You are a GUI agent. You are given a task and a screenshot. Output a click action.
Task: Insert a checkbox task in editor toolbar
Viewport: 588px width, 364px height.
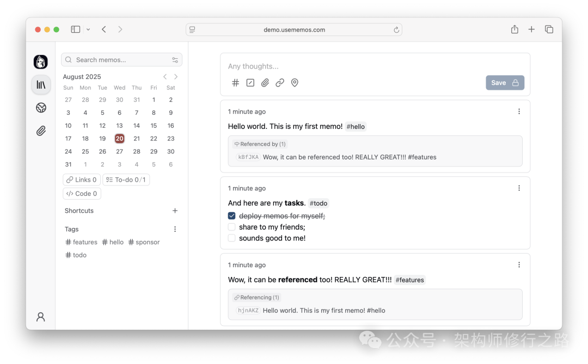[x=250, y=83]
